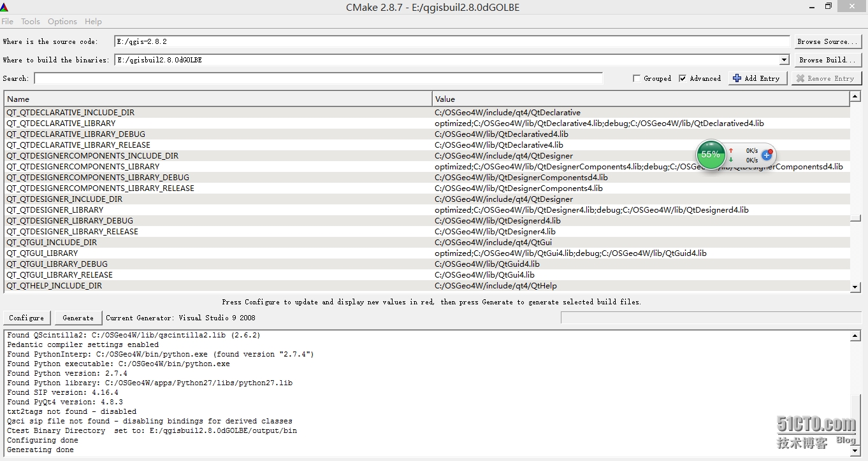
Task: Click the Configure button
Action: (x=27, y=318)
